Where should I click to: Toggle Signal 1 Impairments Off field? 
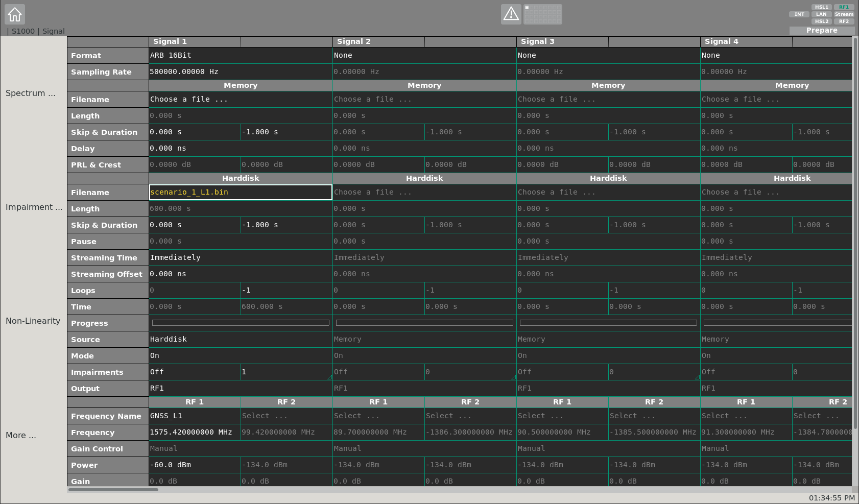pos(194,372)
